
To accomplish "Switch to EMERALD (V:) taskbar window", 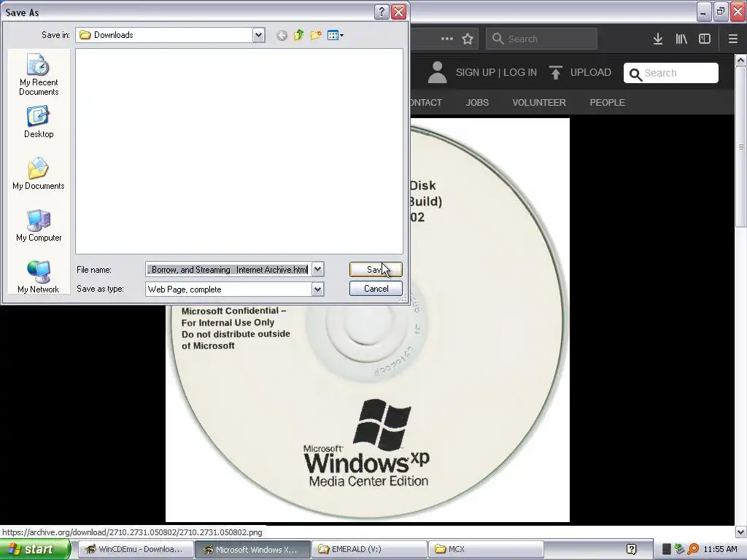I will 369,550.
